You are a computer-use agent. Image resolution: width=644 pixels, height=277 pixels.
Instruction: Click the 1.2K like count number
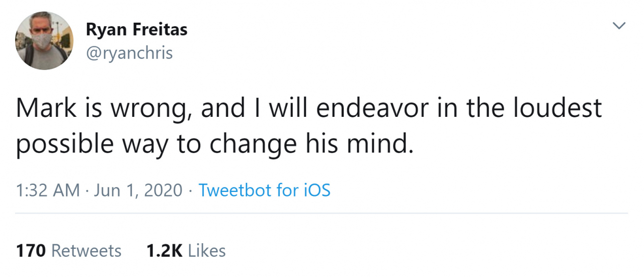[164, 250]
